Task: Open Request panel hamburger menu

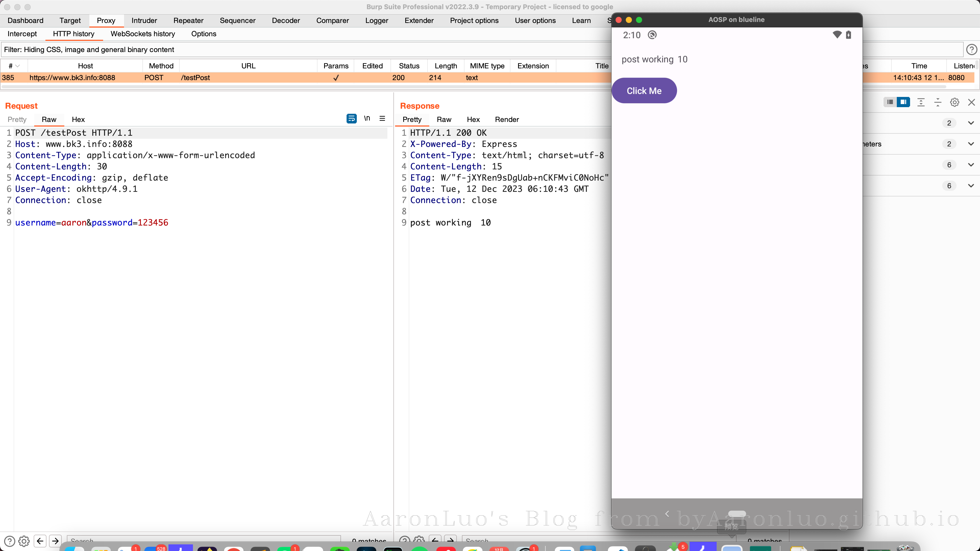Action: point(382,119)
